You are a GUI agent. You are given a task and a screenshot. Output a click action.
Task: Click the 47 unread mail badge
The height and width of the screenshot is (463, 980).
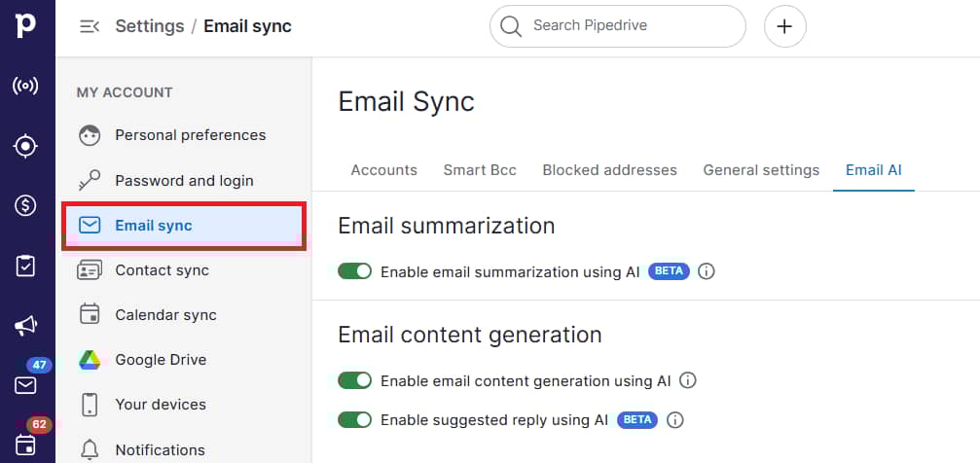(x=39, y=365)
